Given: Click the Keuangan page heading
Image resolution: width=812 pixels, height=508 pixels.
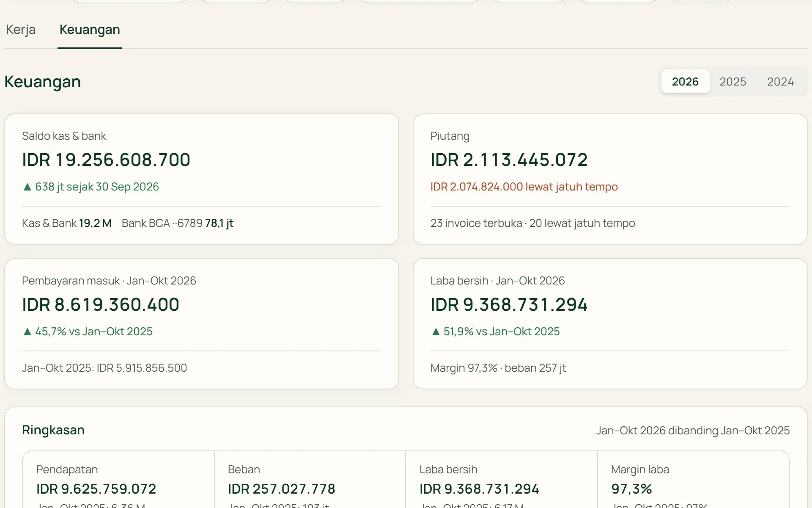Looking at the screenshot, I should point(43,81).
